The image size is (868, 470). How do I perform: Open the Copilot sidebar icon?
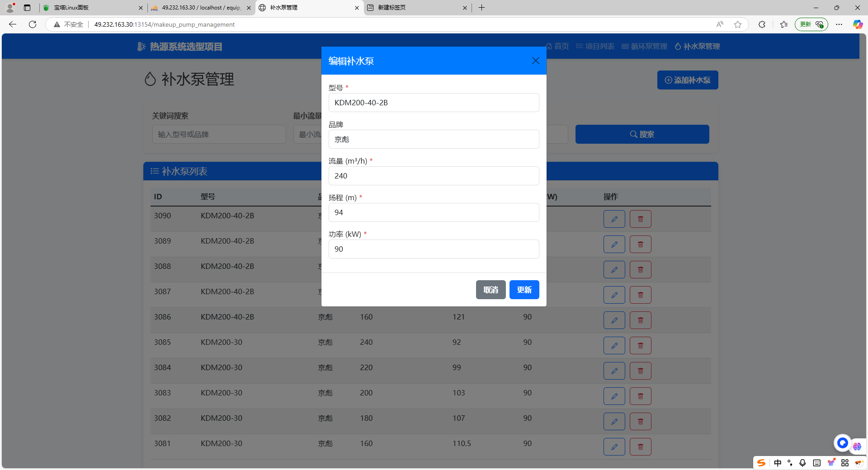coord(858,24)
